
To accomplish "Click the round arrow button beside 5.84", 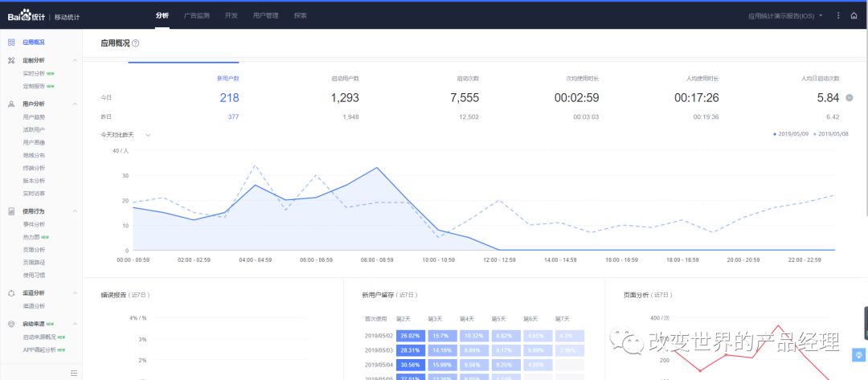I will pos(849,98).
